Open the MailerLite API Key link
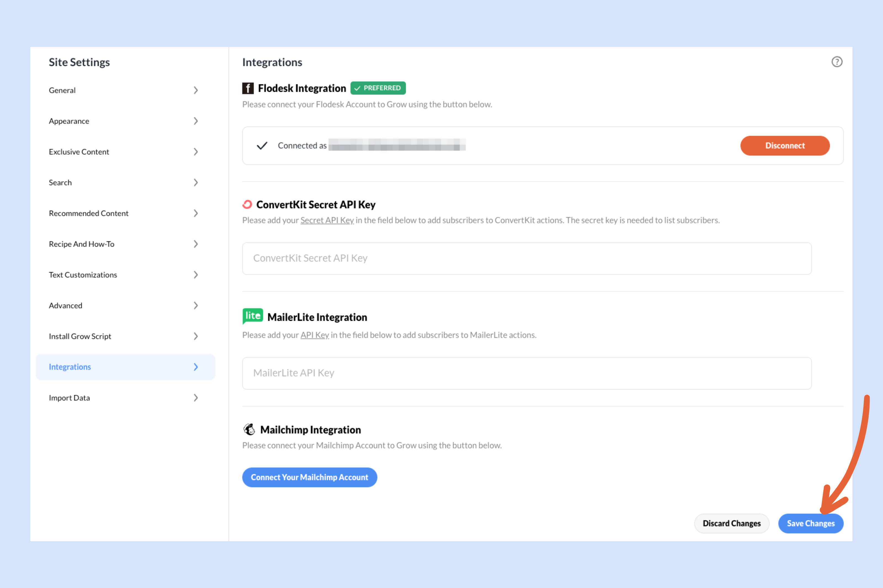The image size is (883, 588). (x=315, y=335)
